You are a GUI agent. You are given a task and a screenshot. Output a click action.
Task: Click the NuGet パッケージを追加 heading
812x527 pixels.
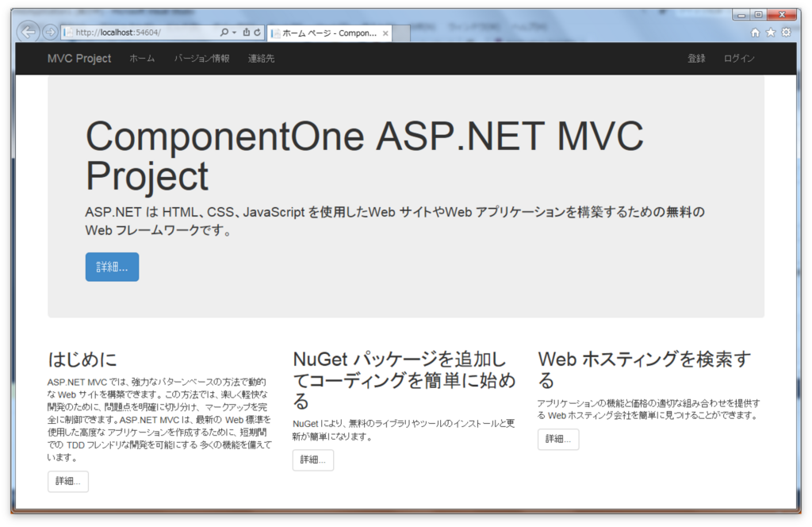click(404, 380)
